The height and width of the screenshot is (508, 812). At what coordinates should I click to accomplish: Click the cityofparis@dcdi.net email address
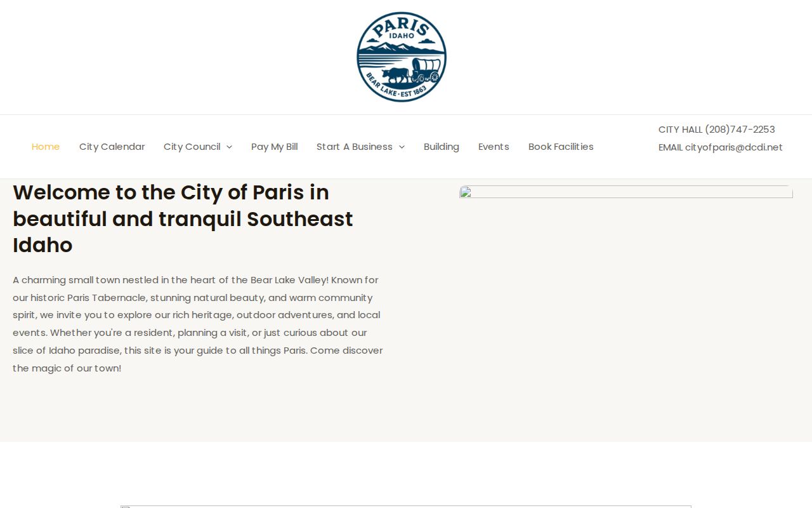click(734, 147)
